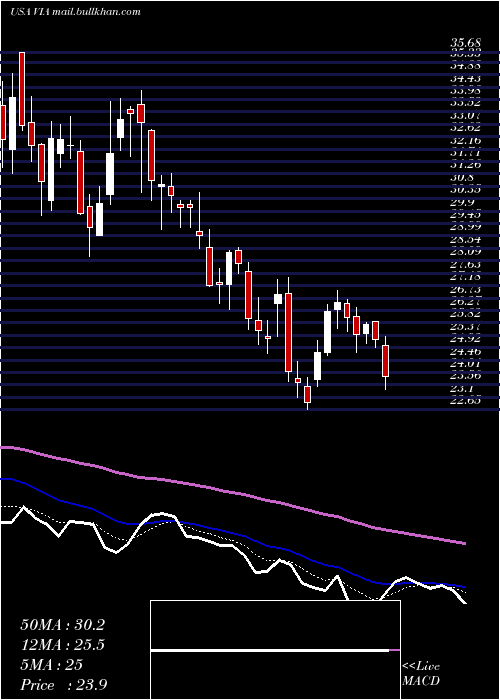Click the 12MA : 25.5 readout
The image size is (500, 700).
[x=62, y=645]
